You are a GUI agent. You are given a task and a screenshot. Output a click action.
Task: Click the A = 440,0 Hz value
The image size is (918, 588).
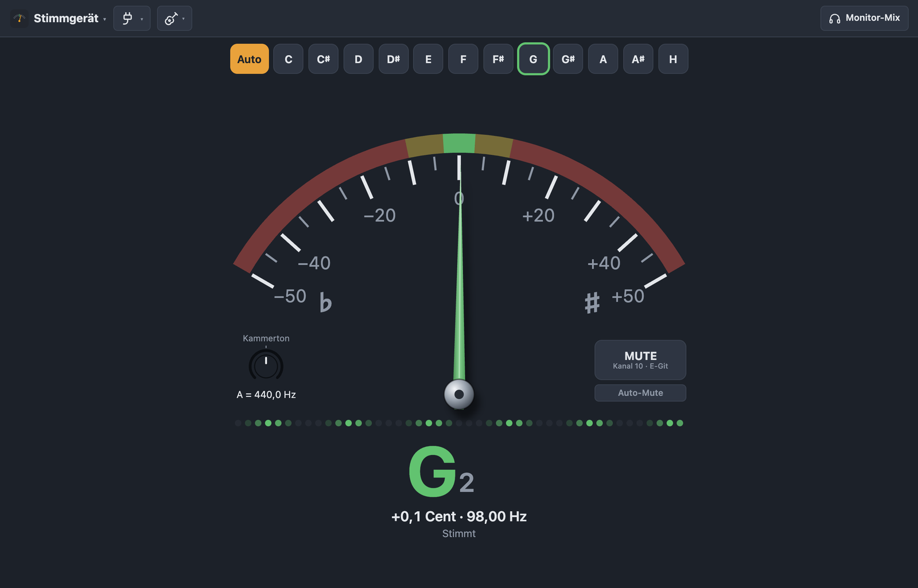tap(266, 395)
